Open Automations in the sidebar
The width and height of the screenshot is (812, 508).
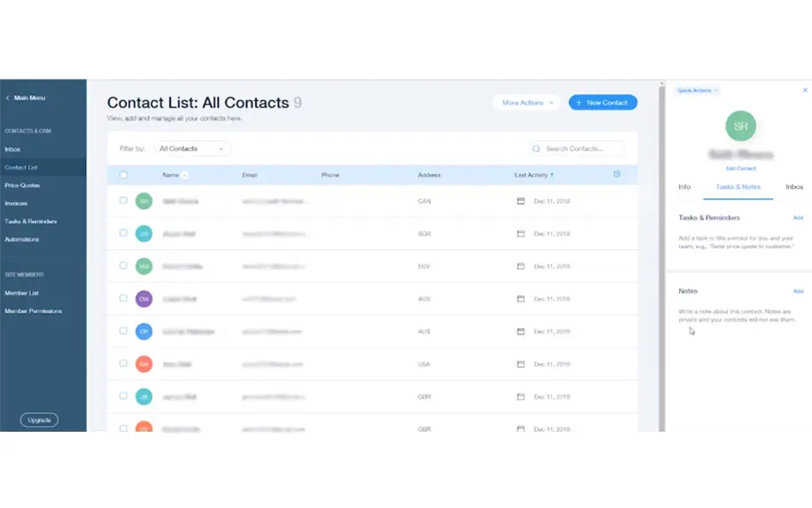22,239
